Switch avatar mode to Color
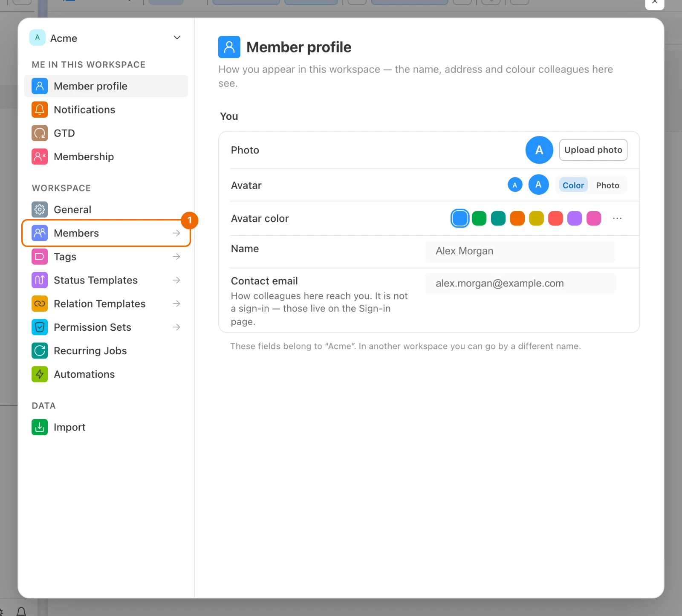This screenshot has height=616, width=682. [x=573, y=185]
